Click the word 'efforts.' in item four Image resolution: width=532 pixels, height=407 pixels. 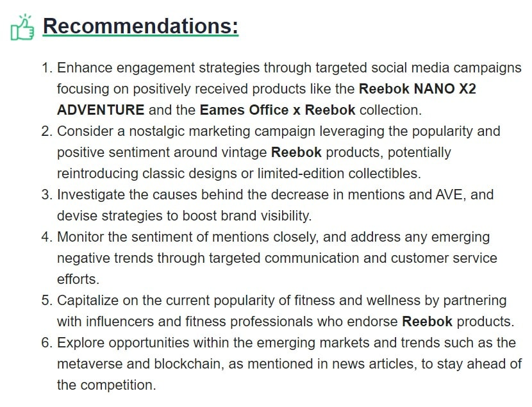point(78,279)
